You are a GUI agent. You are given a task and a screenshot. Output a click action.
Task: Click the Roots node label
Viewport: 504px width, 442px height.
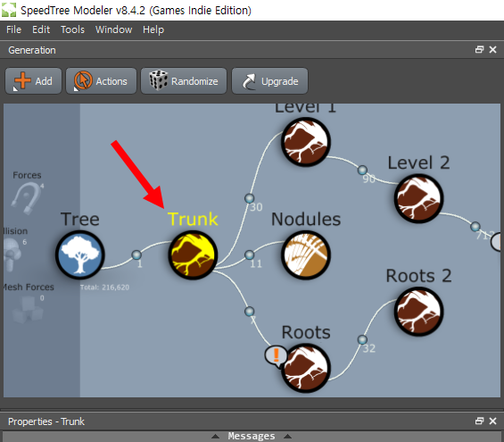(306, 332)
